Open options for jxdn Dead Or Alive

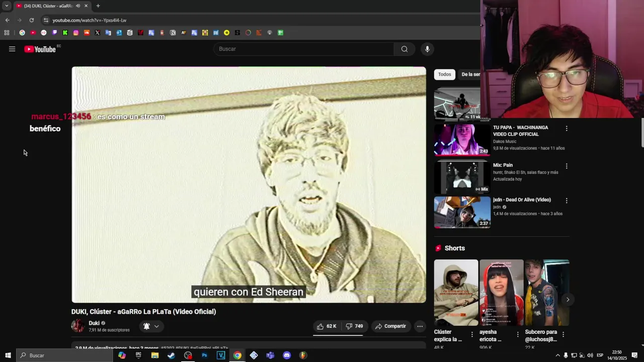567,201
